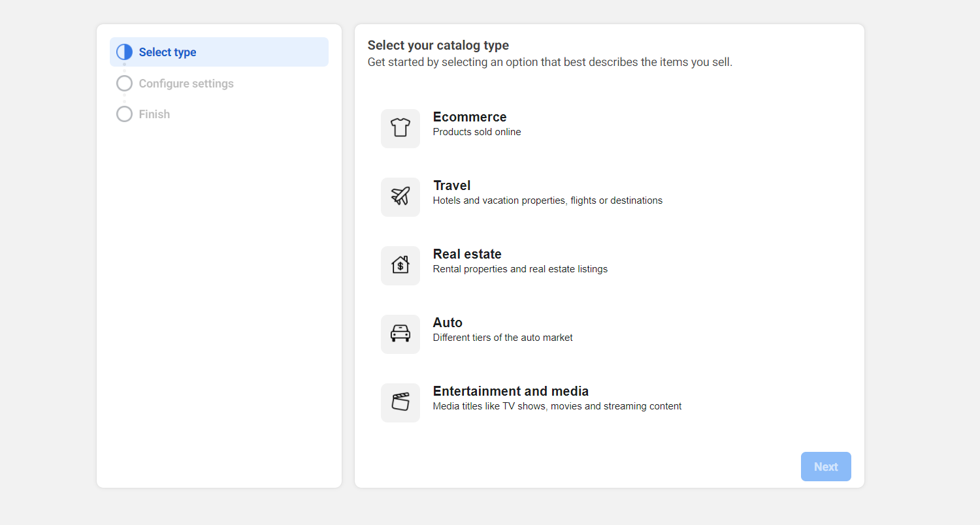Pick the Entertainment and media title
The height and width of the screenshot is (525, 980).
(x=511, y=391)
